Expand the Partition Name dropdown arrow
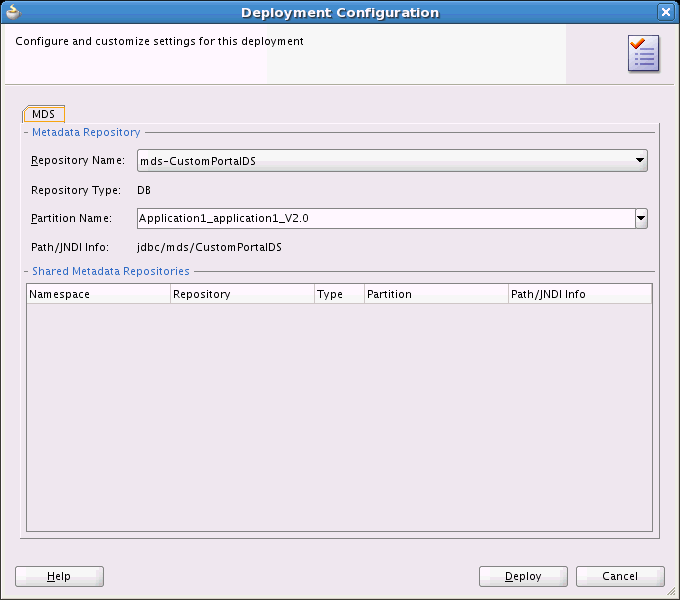This screenshot has height=600, width=680. 641,218
